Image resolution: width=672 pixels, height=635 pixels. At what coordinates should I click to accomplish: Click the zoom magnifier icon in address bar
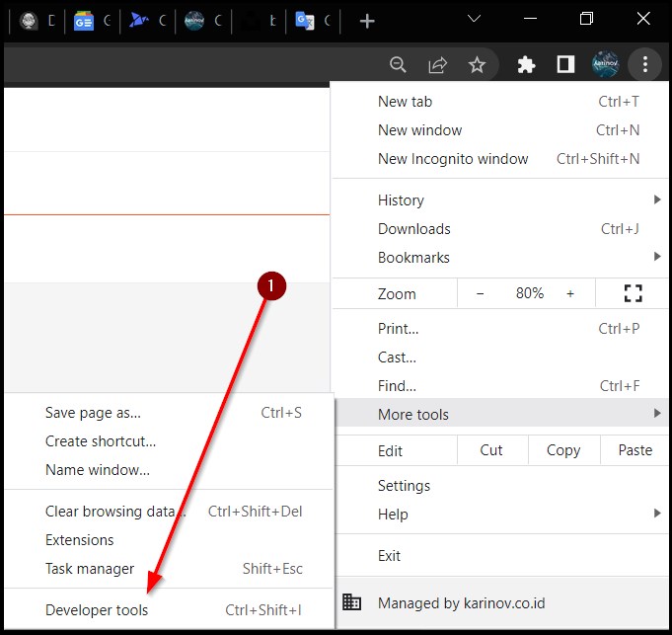(x=398, y=65)
